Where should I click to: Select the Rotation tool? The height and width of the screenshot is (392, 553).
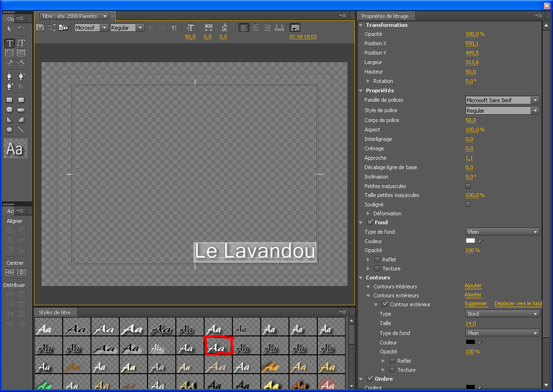pyautogui.click(x=21, y=30)
